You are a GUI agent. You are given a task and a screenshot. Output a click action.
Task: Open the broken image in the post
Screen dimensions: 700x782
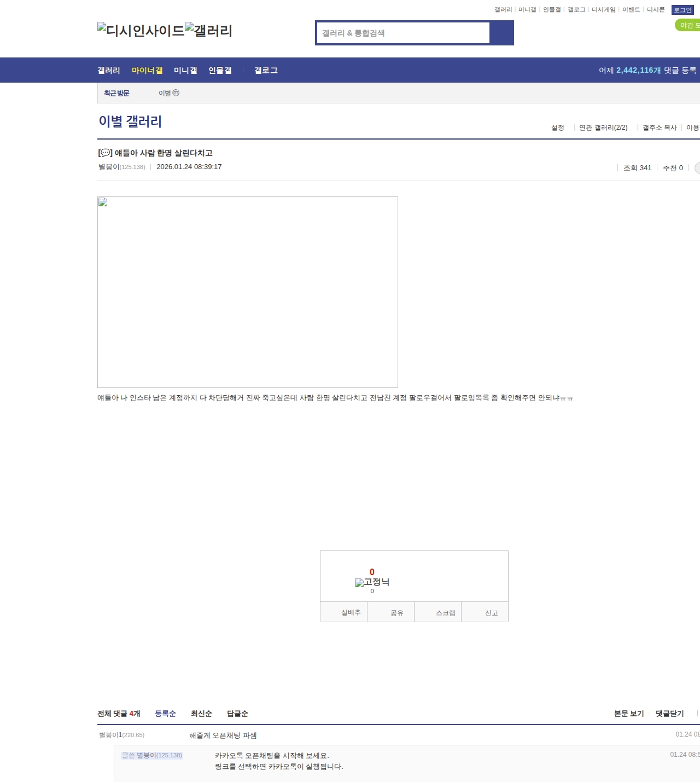[x=248, y=292]
